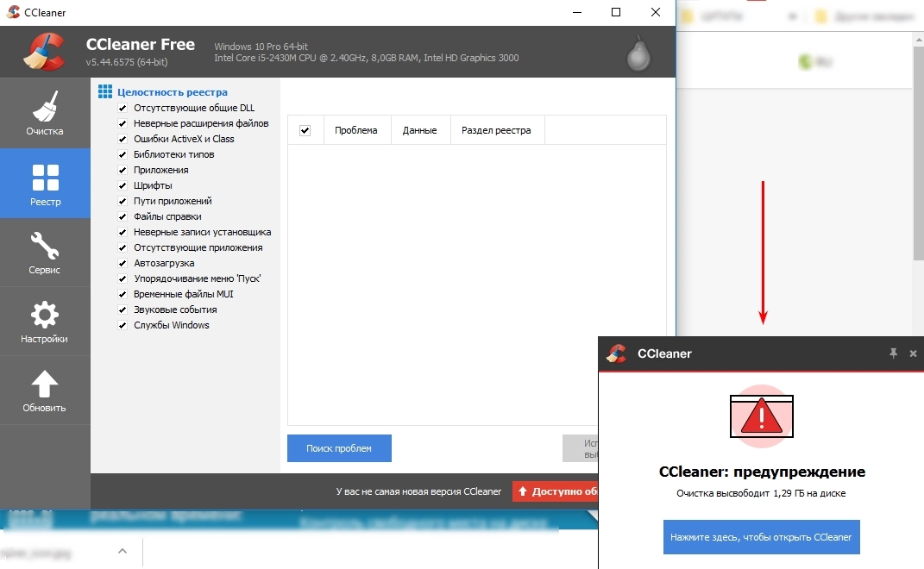Screen dimensions: 924x569
Task: Click the Целостность реестра grid icon
Action: point(105,92)
